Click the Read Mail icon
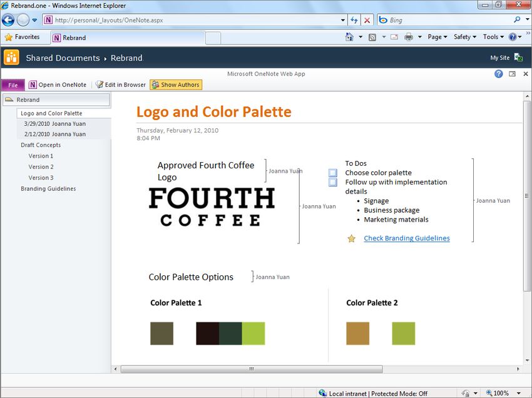532x398 pixels. [x=394, y=37]
